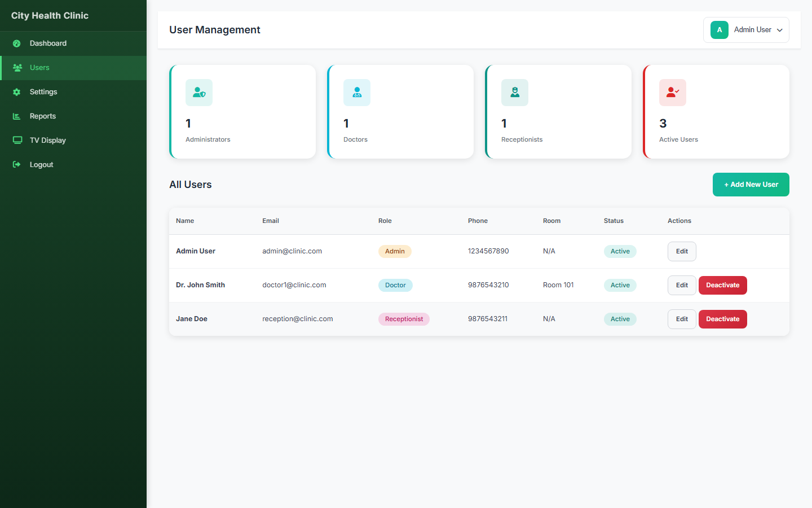Screen dimensions: 812x508
Task: Click the Name column header
Action: pyautogui.click(x=185, y=221)
